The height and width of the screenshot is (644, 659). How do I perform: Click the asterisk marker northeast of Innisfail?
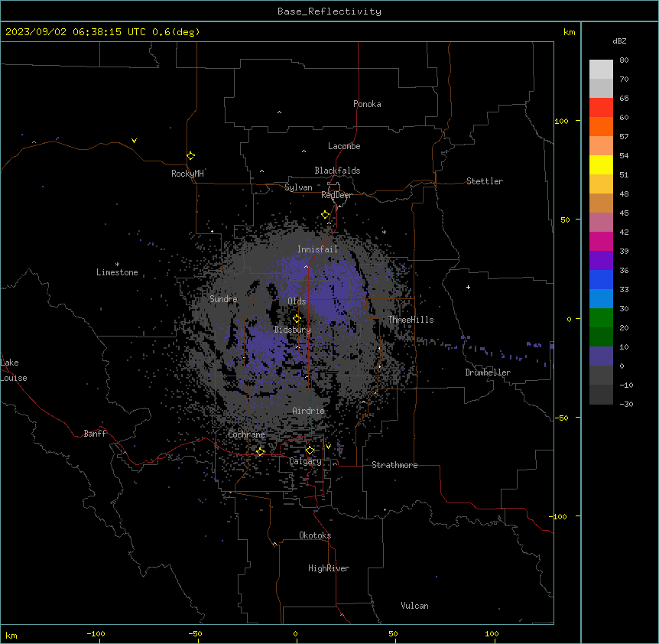[x=384, y=232]
